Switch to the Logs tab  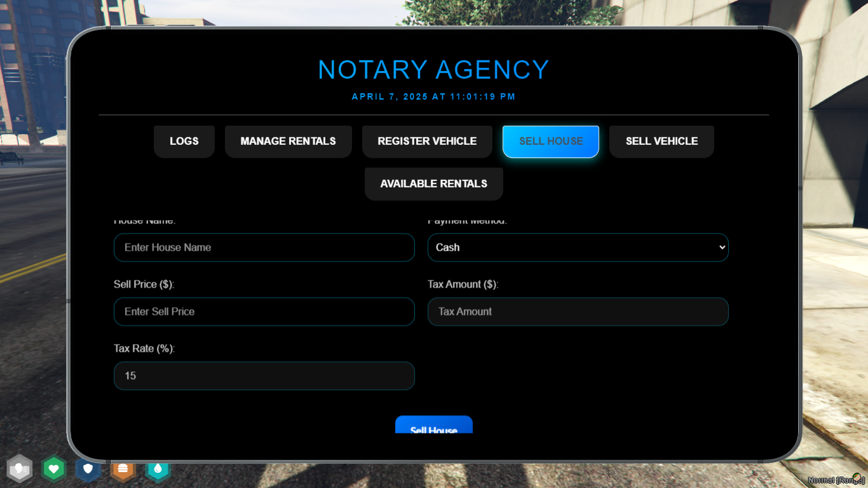pyautogui.click(x=184, y=141)
